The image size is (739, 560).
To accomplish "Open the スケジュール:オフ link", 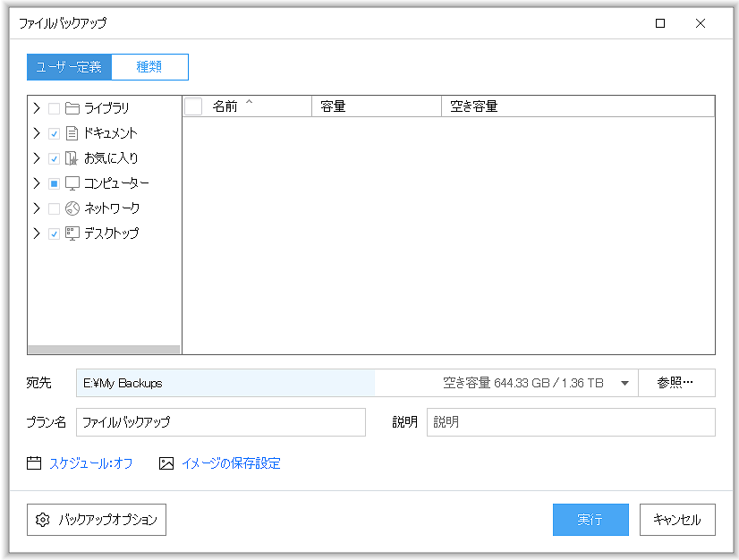I will [90, 463].
